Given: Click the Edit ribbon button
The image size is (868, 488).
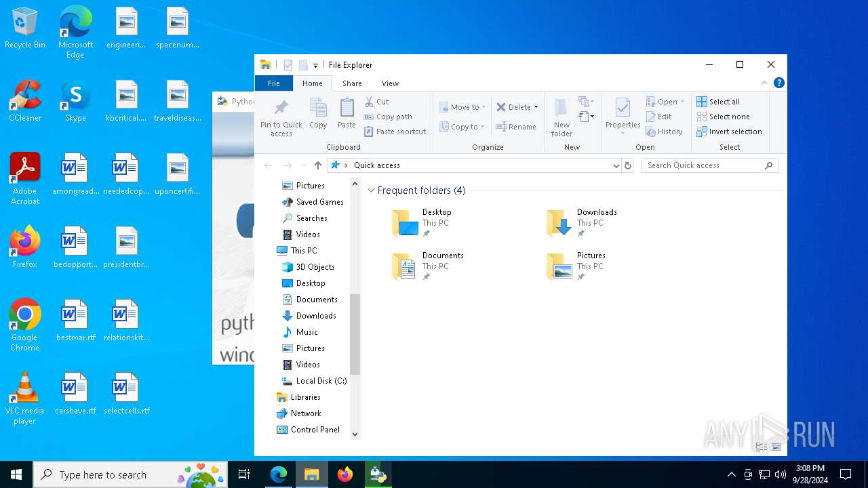Looking at the screenshot, I should coord(658,117).
